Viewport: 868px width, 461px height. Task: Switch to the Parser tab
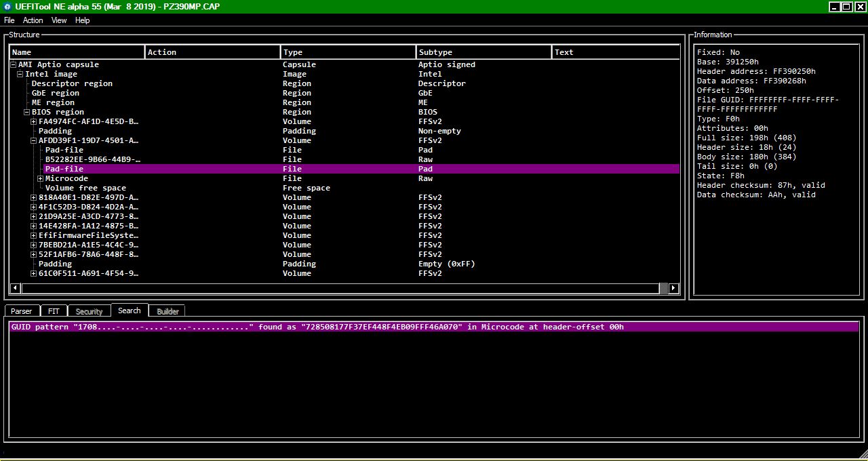pyautogui.click(x=21, y=311)
